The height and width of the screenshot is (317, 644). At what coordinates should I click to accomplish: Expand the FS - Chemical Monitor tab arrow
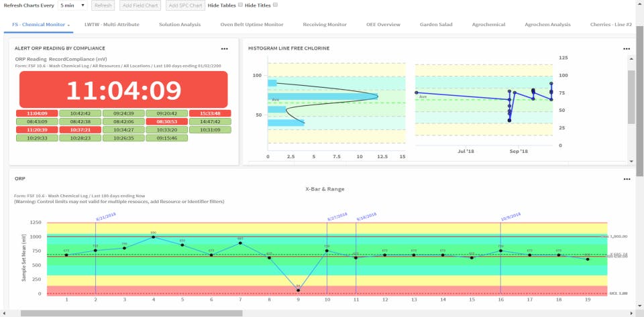tap(69, 25)
